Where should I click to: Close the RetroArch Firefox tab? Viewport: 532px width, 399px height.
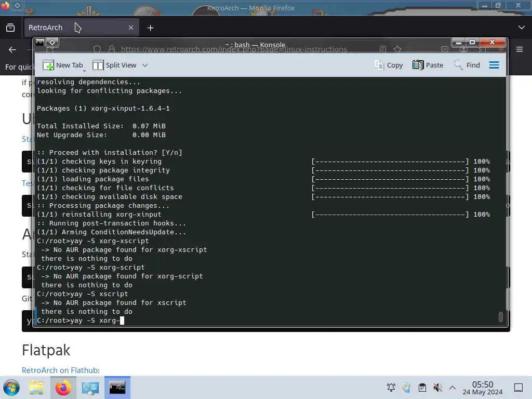131,28
